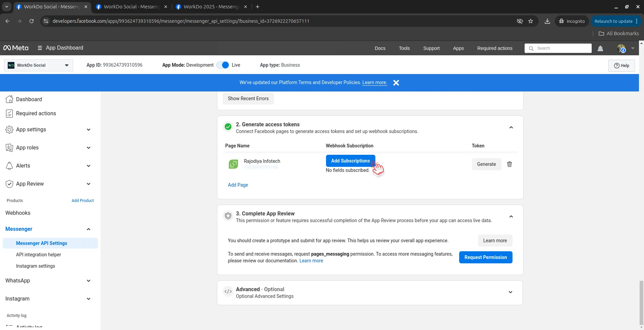Open the Docs menu item
644x330 pixels.
380,48
